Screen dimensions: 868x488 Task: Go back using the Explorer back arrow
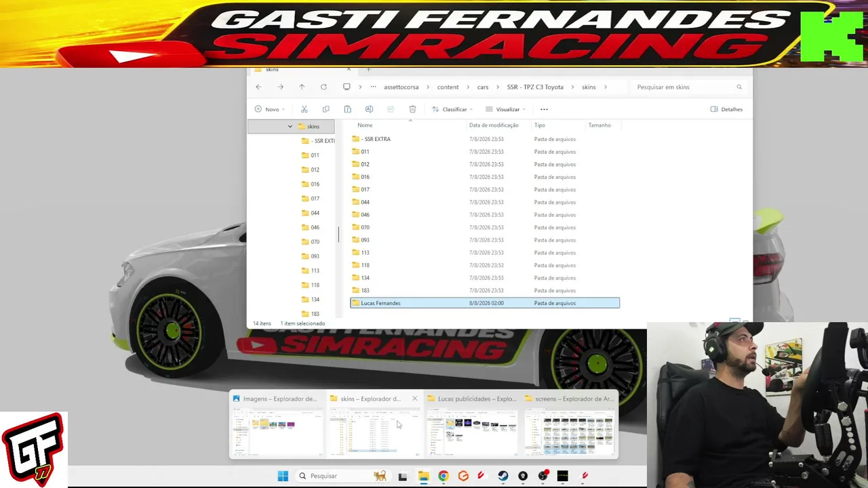(258, 87)
